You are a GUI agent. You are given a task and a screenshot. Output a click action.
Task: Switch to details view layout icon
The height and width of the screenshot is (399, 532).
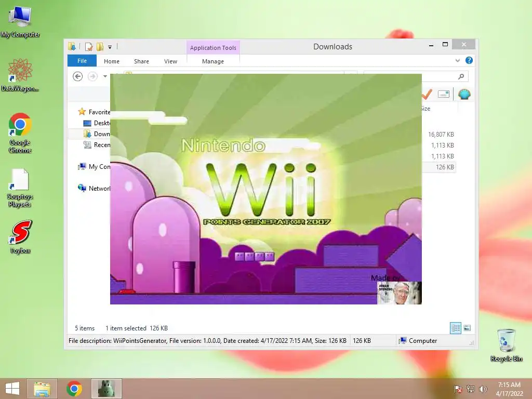pyautogui.click(x=455, y=328)
